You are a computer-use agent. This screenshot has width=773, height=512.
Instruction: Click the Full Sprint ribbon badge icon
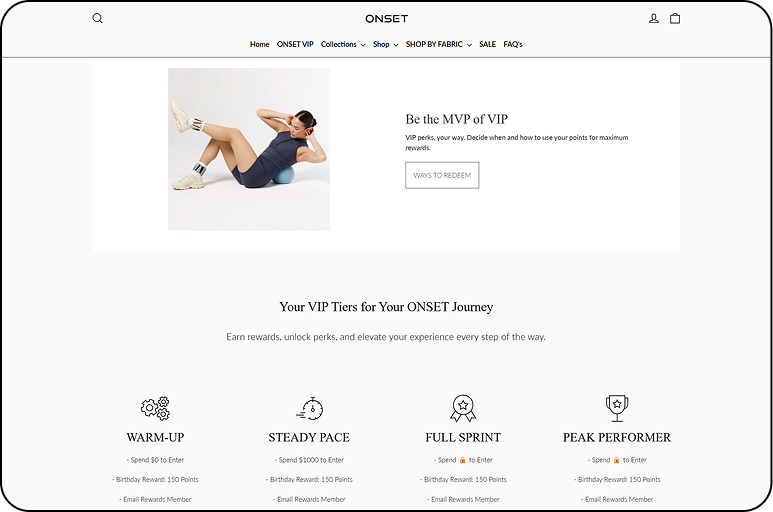(463, 408)
